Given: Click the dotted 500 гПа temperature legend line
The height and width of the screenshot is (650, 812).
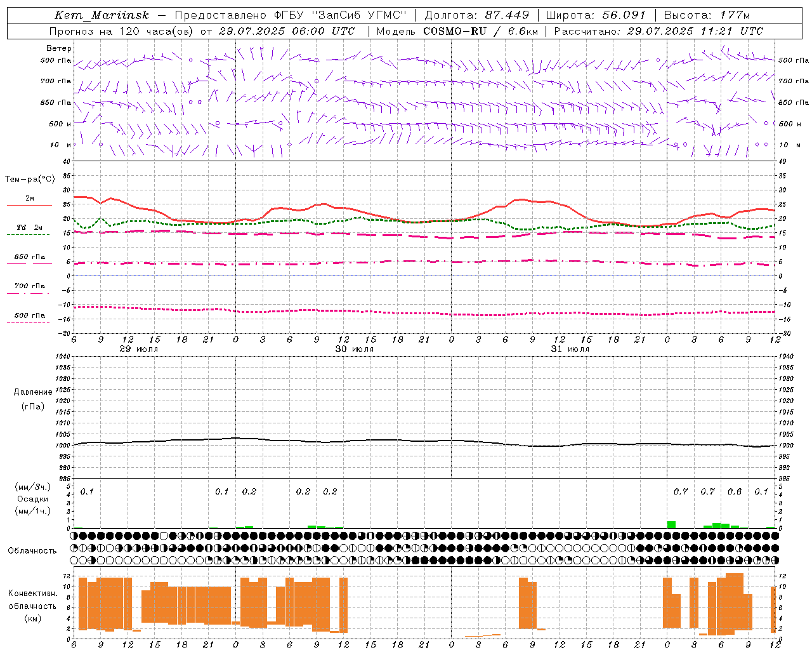Looking at the screenshot, I should pyautogui.click(x=28, y=322).
